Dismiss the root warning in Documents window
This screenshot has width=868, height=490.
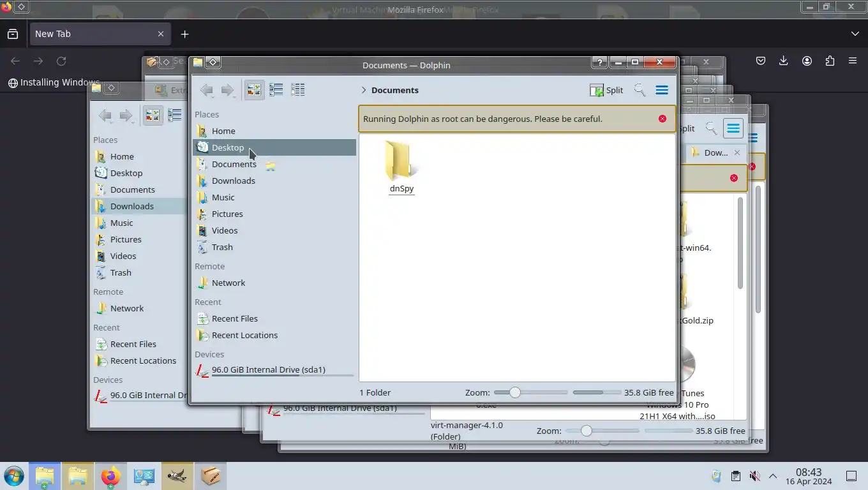[x=662, y=119]
